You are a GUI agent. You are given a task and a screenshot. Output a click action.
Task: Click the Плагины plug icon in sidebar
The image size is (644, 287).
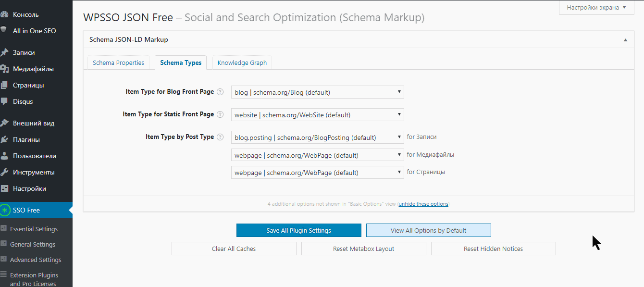pos(4,139)
